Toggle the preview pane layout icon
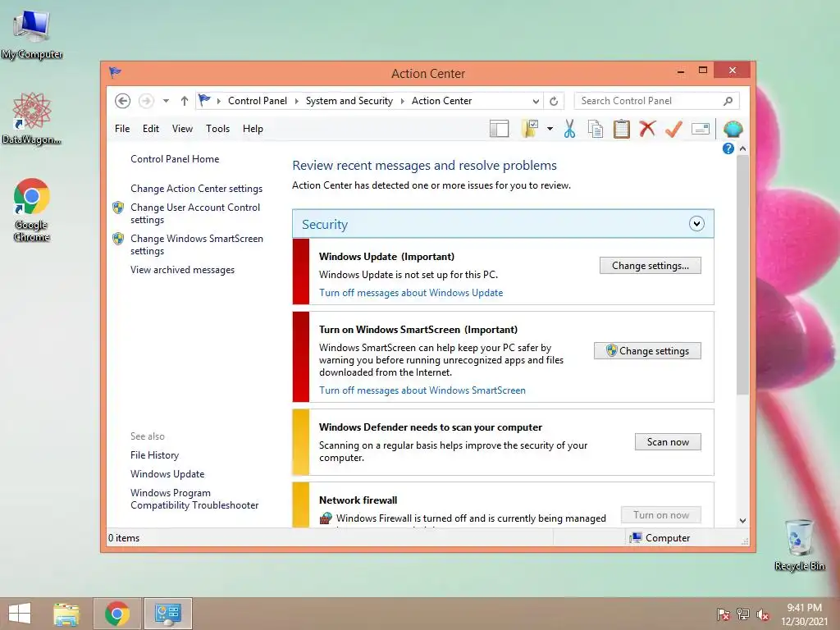Viewport: 840px width, 630px height. (x=500, y=129)
